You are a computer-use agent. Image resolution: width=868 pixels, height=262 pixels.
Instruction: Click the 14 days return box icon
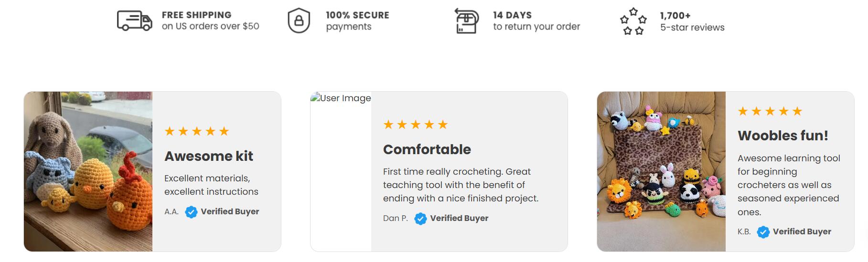466,21
